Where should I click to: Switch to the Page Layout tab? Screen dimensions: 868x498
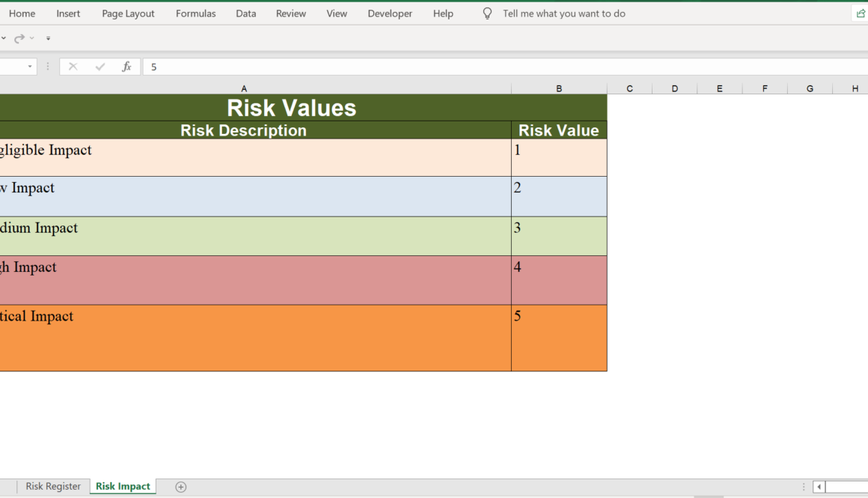[x=127, y=13]
